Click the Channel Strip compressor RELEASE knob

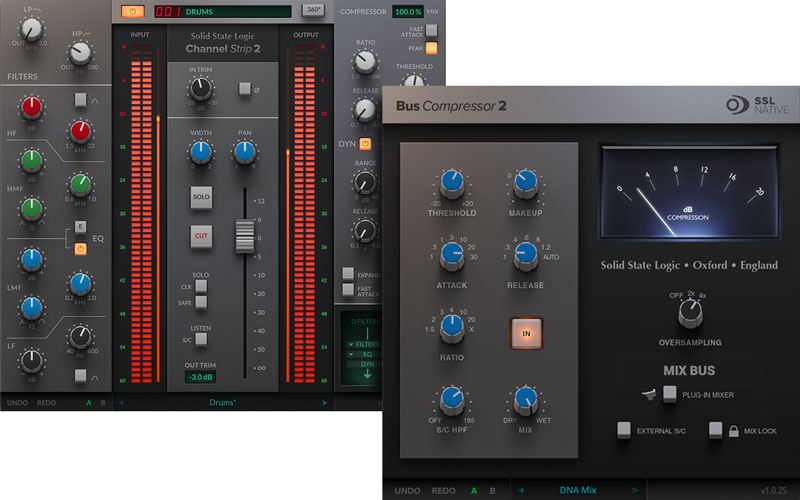pos(365,109)
